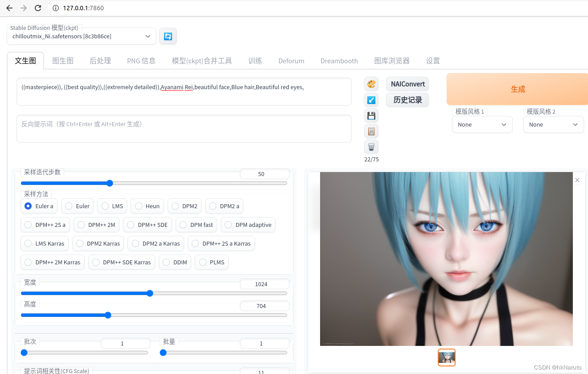Click the clipboard apply-style icon

point(371,131)
